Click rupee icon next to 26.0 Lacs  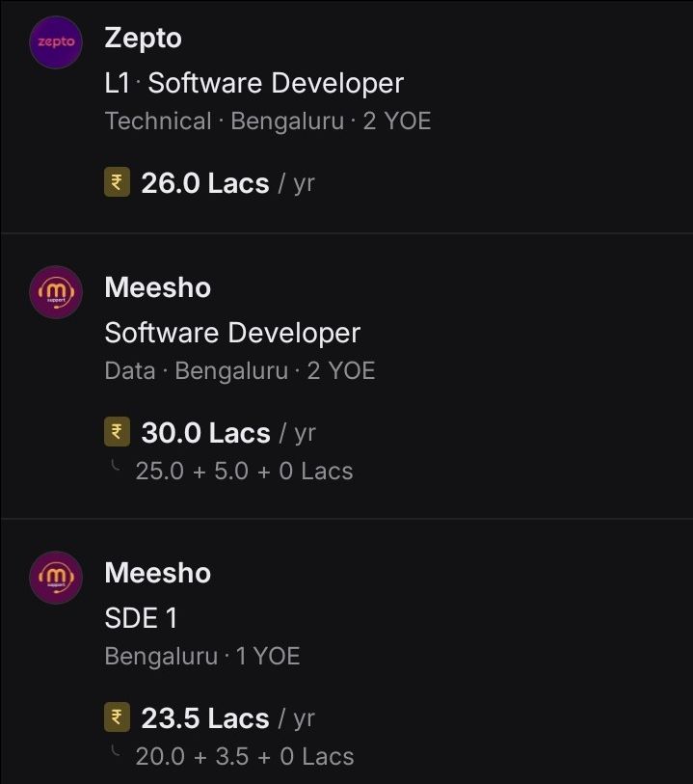(x=117, y=182)
